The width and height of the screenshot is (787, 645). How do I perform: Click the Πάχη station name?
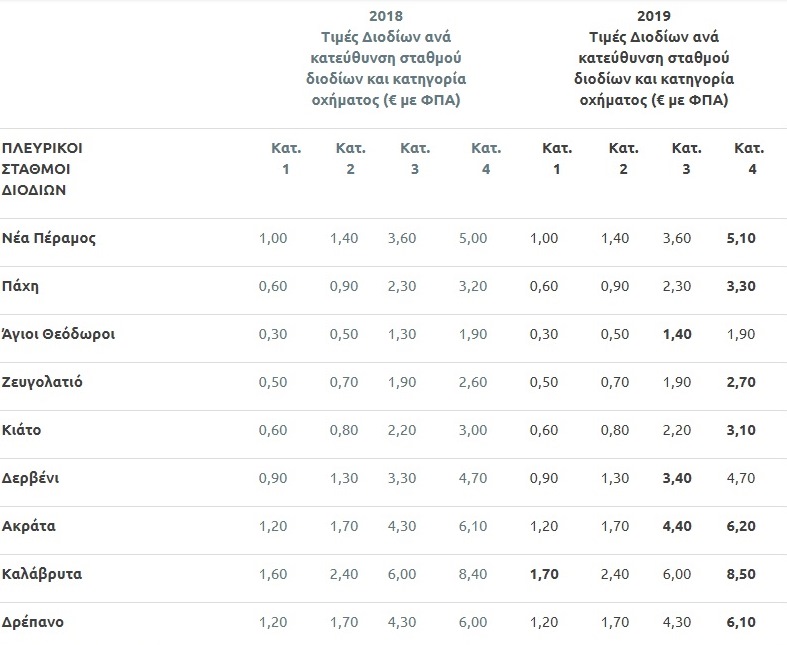20,286
